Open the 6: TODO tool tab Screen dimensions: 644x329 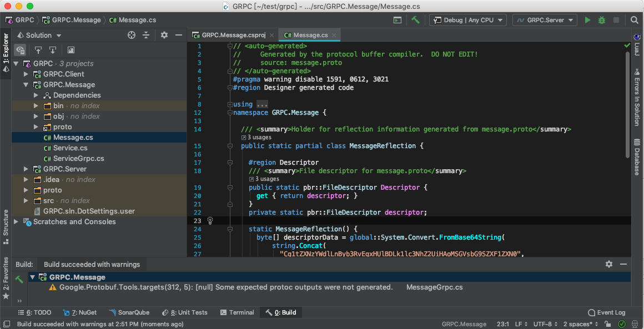[34, 312]
